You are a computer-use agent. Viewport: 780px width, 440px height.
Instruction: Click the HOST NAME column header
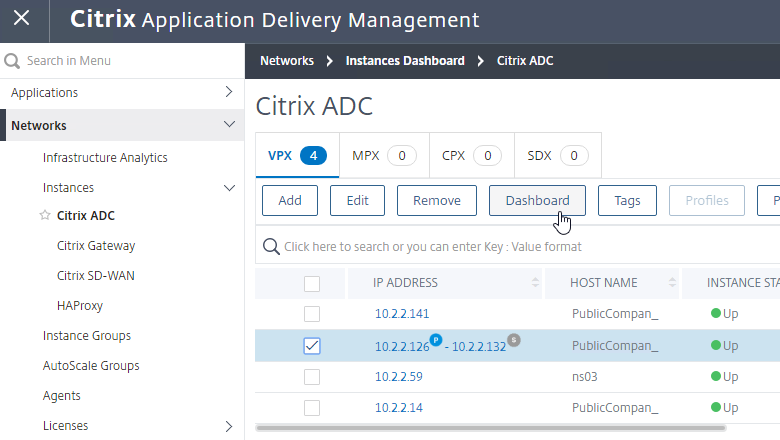[612, 283]
